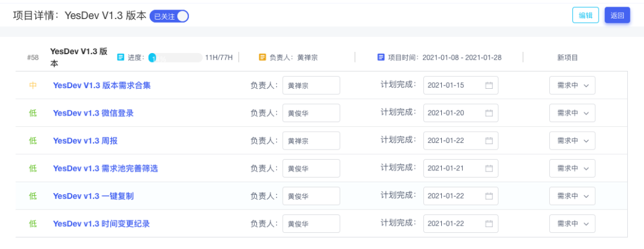Click 低 priority of 时间变更纪录 row
Image resolution: width=644 pixels, height=249 pixels.
(x=33, y=223)
